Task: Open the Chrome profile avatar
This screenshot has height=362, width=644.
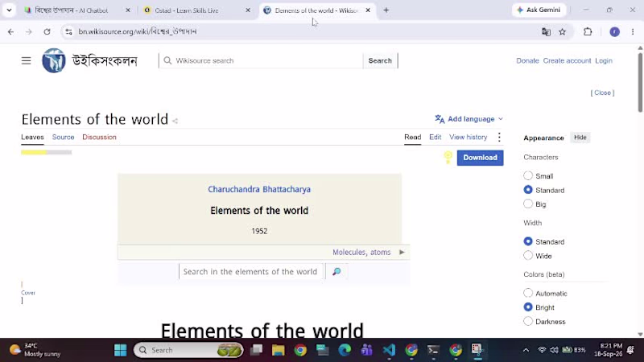Action: [x=614, y=31]
